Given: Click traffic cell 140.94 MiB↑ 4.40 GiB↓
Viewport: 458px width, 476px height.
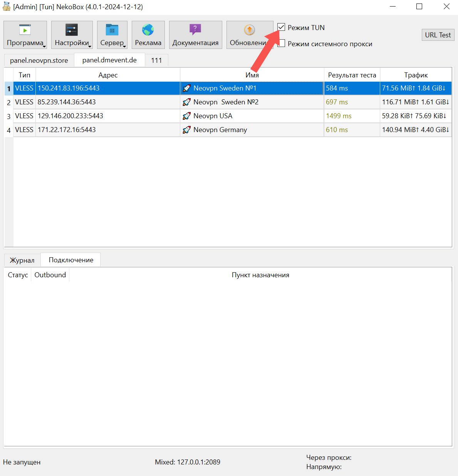Looking at the screenshot, I should click(416, 130).
